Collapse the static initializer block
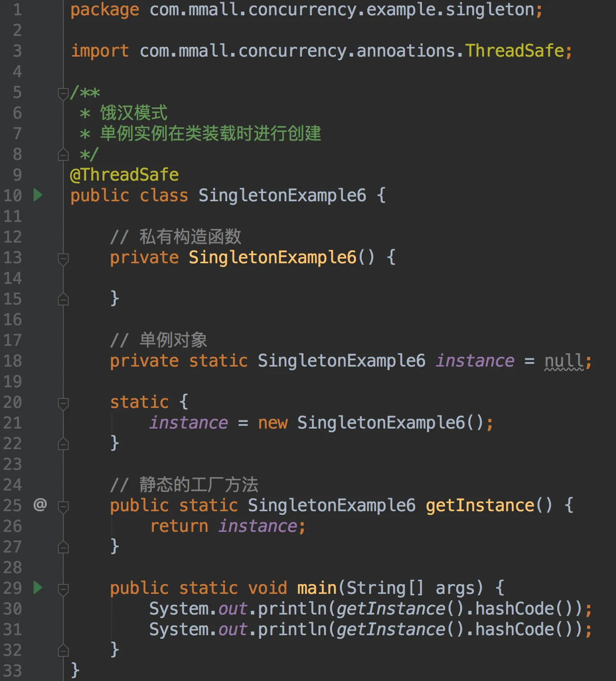The image size is (616, 681). [x=63, y=404]
